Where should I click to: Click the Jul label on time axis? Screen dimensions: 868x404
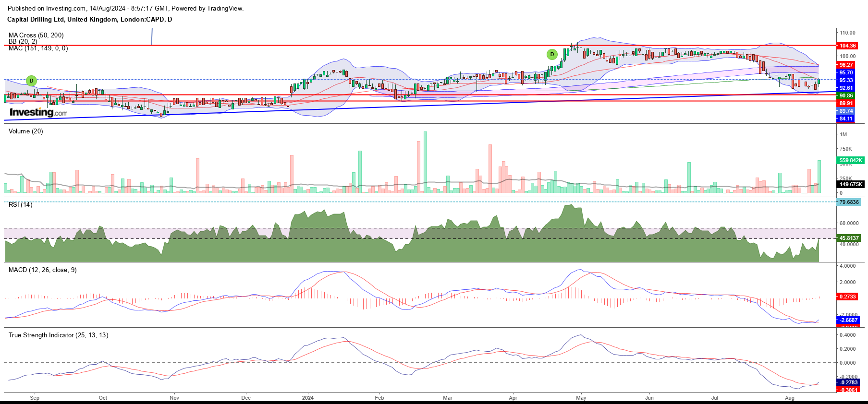[715, 398]
